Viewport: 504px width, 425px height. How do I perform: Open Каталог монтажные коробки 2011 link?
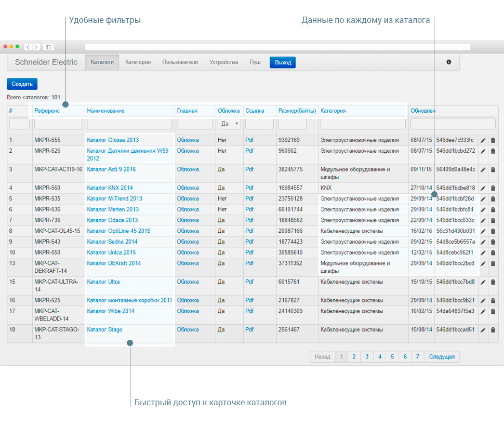(129, 300)
